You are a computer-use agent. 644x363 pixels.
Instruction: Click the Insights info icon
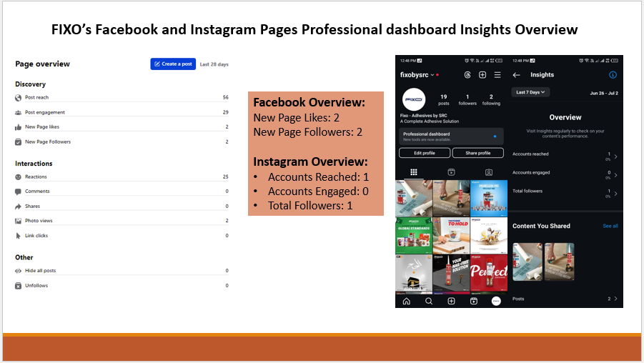tap(613, 75)
